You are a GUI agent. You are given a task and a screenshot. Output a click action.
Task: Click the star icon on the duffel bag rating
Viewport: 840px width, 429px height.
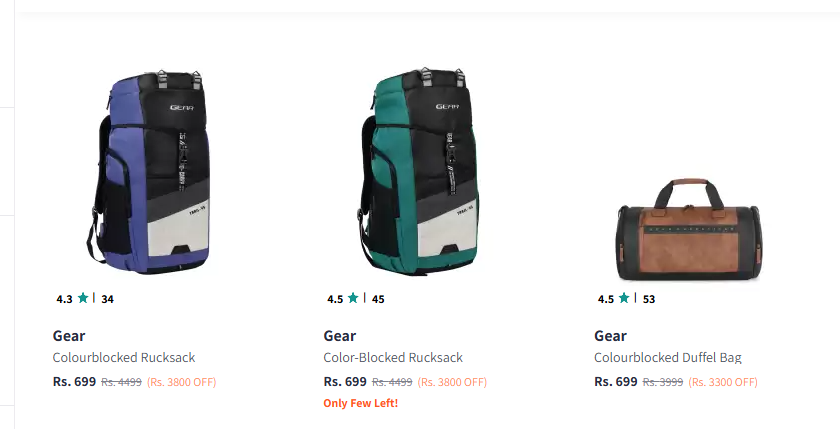(x=624, y=298)
